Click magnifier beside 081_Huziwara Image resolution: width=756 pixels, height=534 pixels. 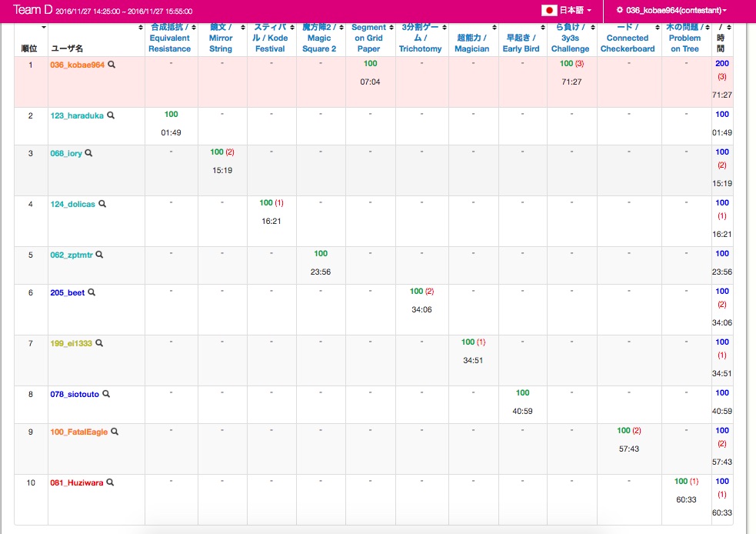[110, 482]
